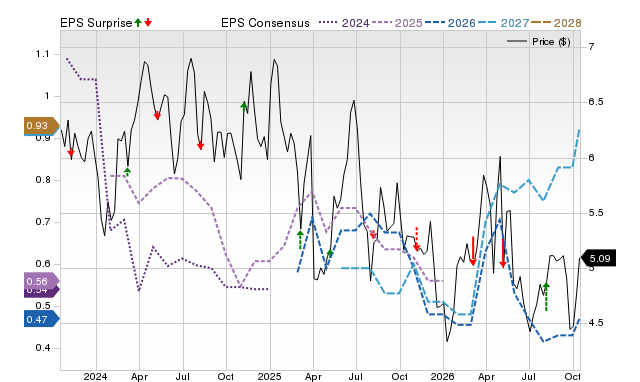Toggle the 2028 consensus series in the legend

(x=556, y=23)
